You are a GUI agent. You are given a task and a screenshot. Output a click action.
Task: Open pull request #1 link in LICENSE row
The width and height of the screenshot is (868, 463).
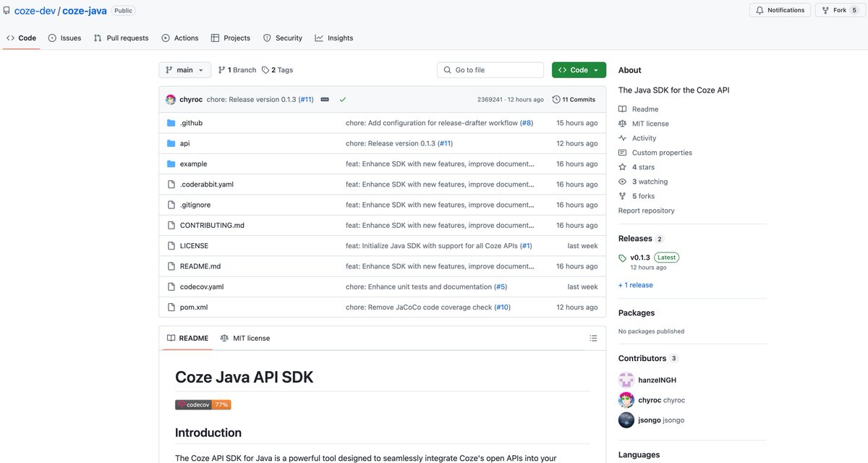[526, 246]
